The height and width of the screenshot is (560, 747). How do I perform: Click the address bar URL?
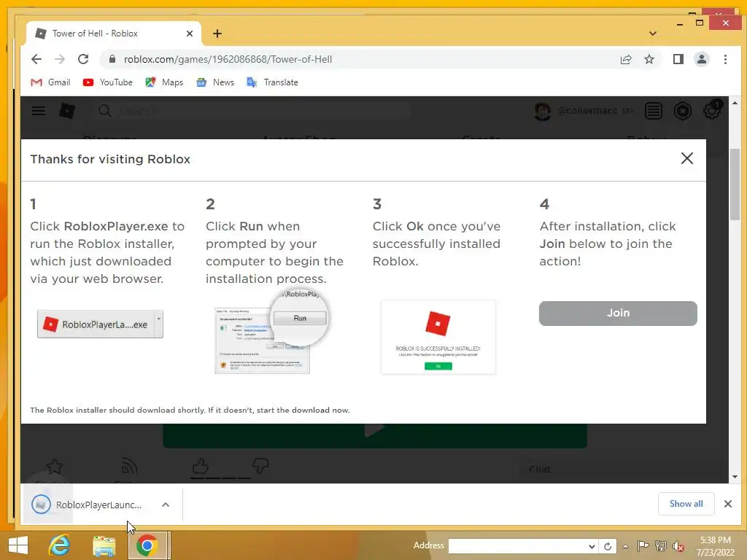point(228,59)
